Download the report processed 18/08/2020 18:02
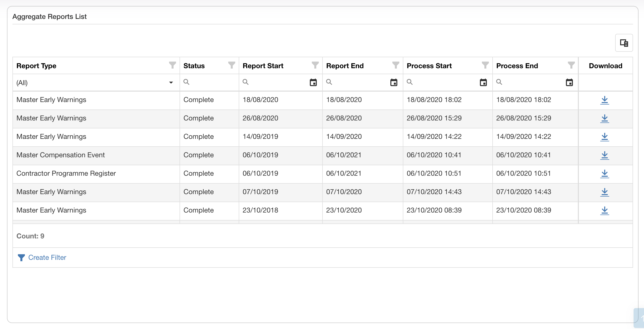Screen dimensions: 644x329 pyautogui.click(x=604, y=100)
